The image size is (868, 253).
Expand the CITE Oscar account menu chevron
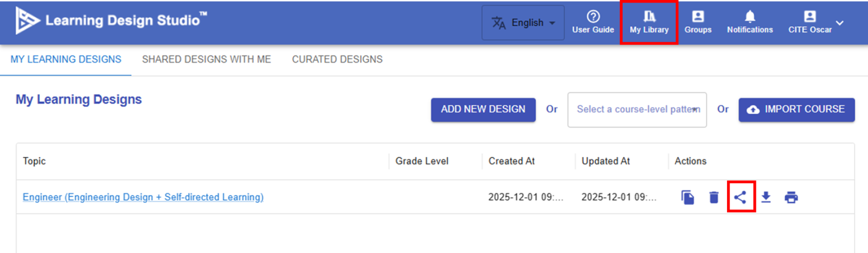coord(840,23)
